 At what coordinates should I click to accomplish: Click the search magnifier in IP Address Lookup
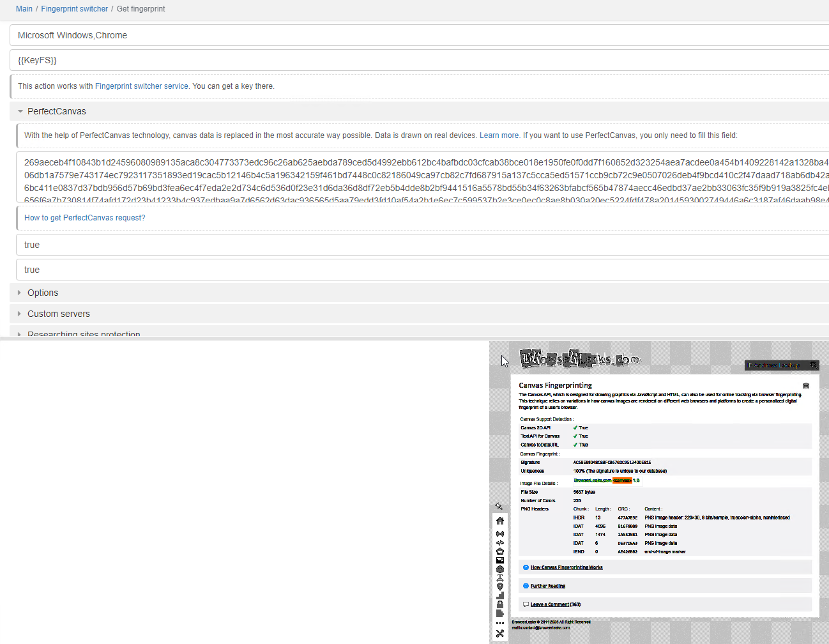[815, 365]
